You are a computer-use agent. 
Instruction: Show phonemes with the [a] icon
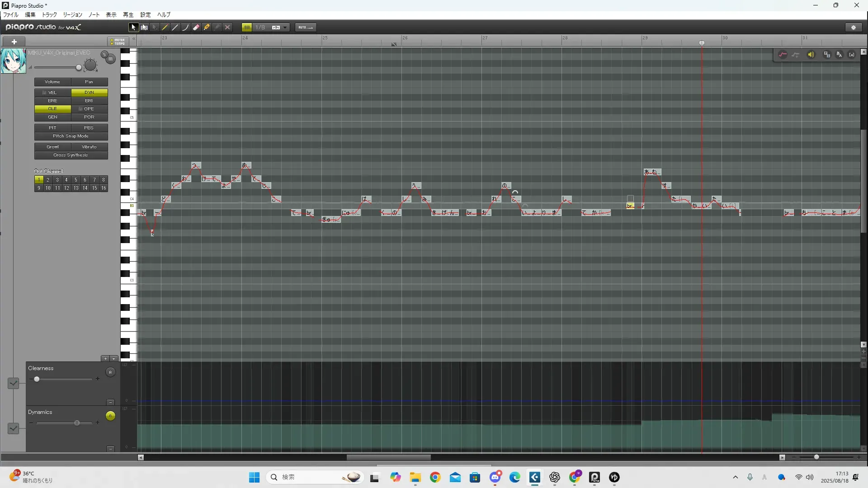point(852,55)
